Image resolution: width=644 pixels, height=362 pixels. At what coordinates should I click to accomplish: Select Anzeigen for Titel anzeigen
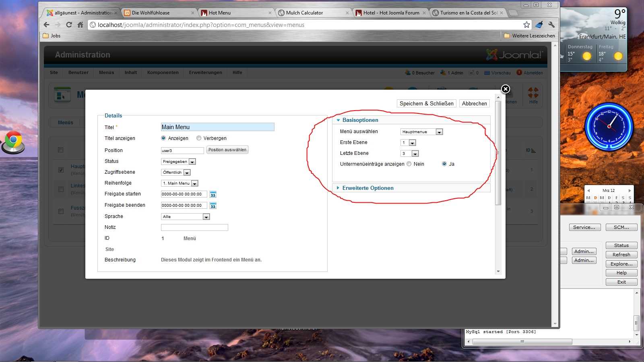tap(163, 138)
